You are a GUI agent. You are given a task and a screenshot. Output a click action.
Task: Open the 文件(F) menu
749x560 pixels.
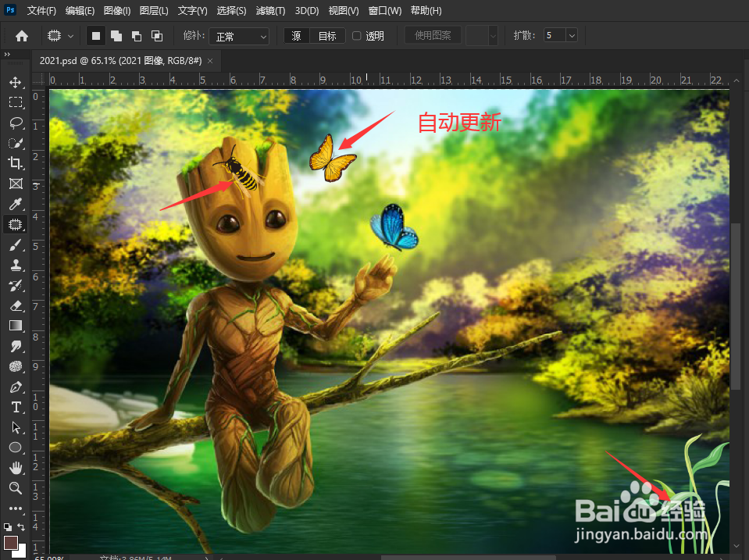click(41, 10)
